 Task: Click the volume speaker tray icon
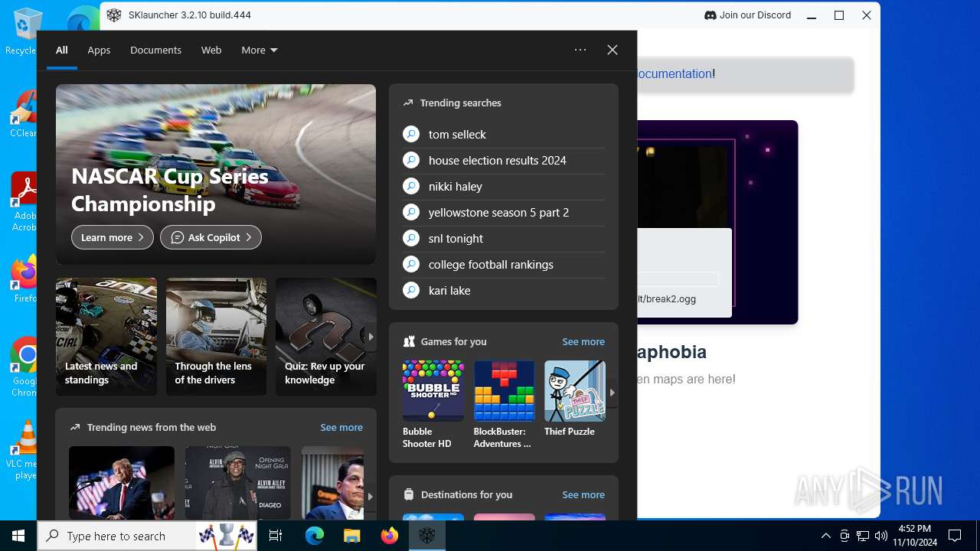880,536
